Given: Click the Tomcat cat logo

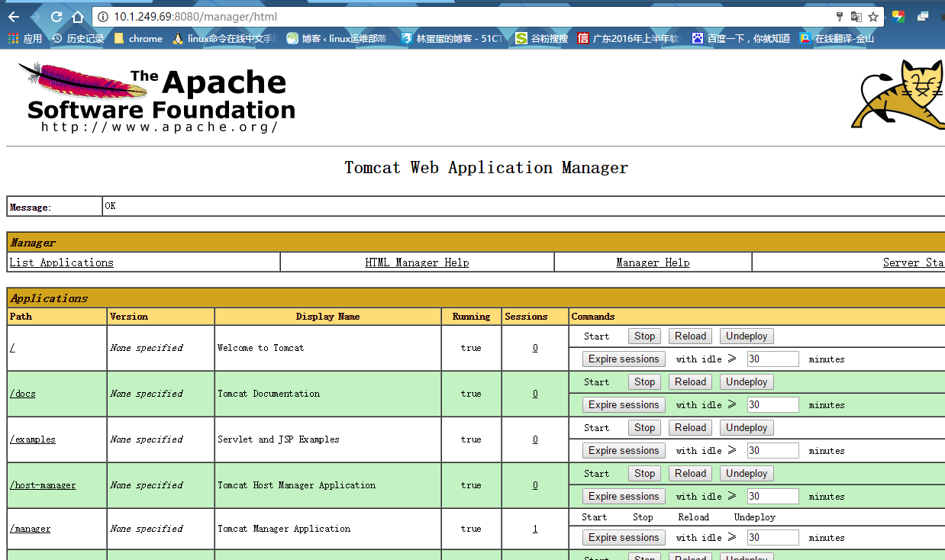Looking at the screenshot, I should 898,95.
